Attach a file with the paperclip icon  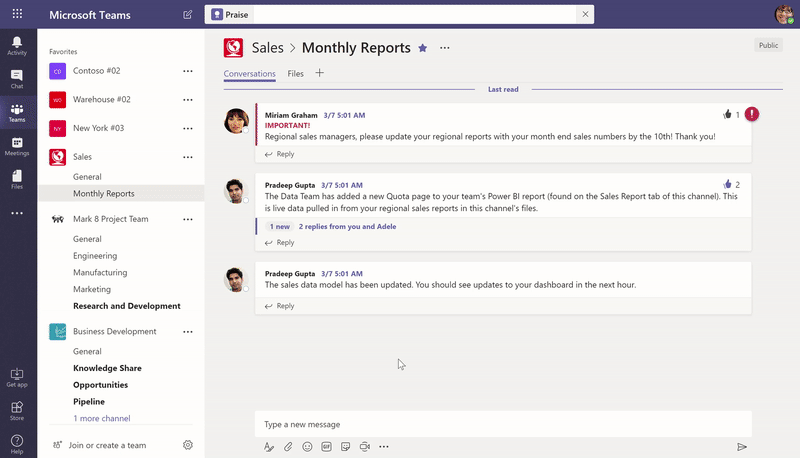coord(288,447)
